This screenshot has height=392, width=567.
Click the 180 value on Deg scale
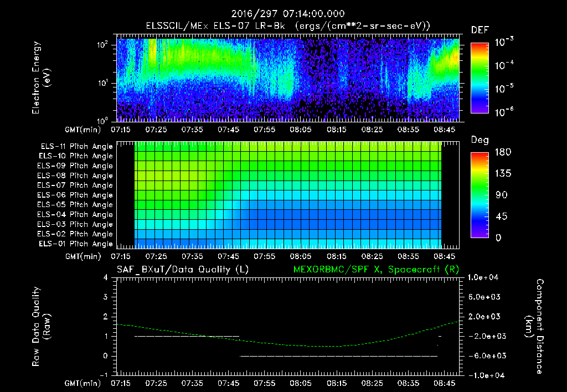(x=503, y=152)
